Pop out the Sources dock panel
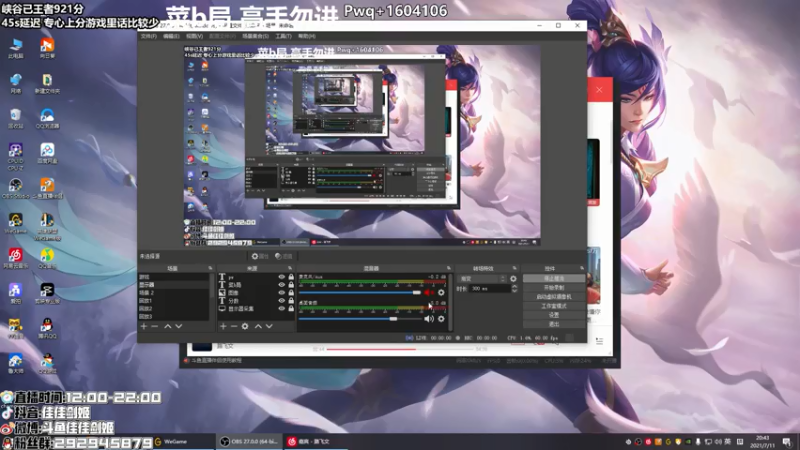The height and width of the screenshot is (450, 800). tap(290, 268)
